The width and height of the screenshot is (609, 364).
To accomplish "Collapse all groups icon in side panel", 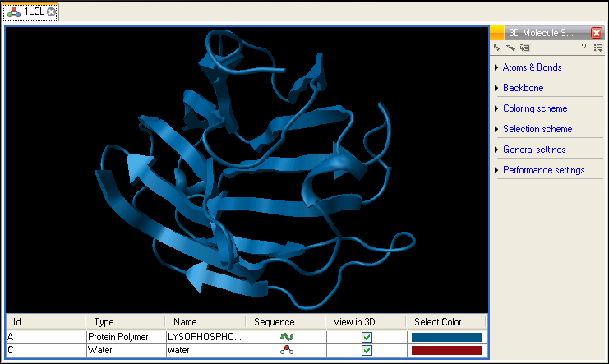I will [x=496, y=48].
